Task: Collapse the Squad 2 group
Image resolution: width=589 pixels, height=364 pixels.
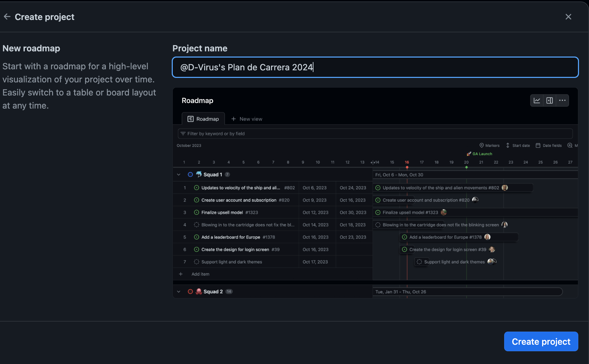Action: [x=179, y=292]
